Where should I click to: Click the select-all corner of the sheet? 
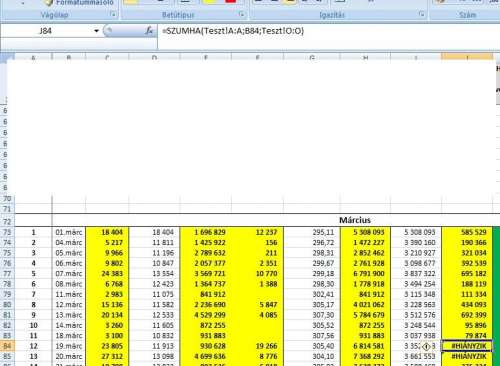(7, 57)
